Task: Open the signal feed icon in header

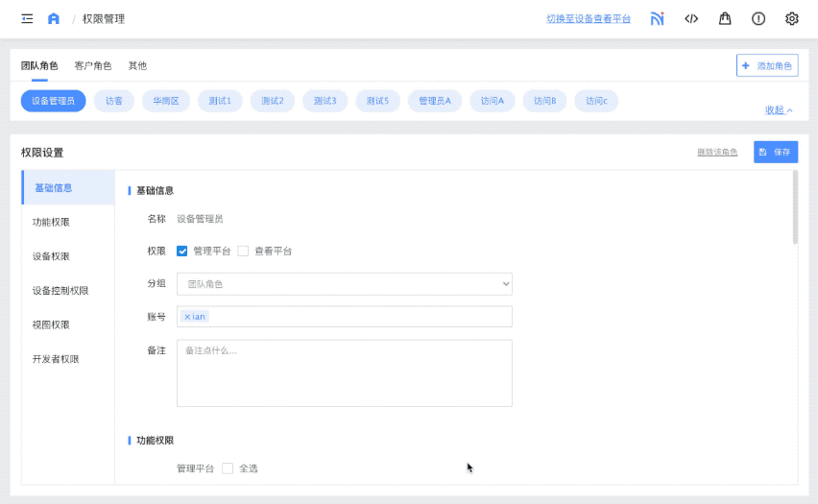Action: 657,18
